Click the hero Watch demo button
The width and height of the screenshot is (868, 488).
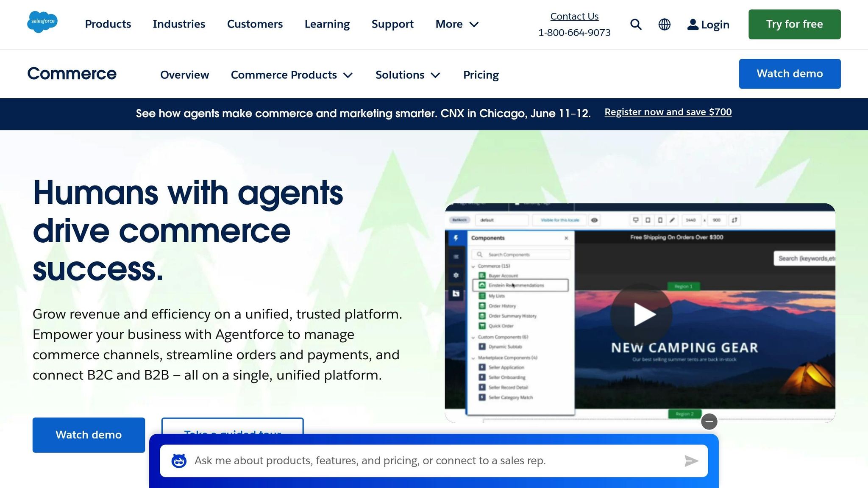coord(89,435)
